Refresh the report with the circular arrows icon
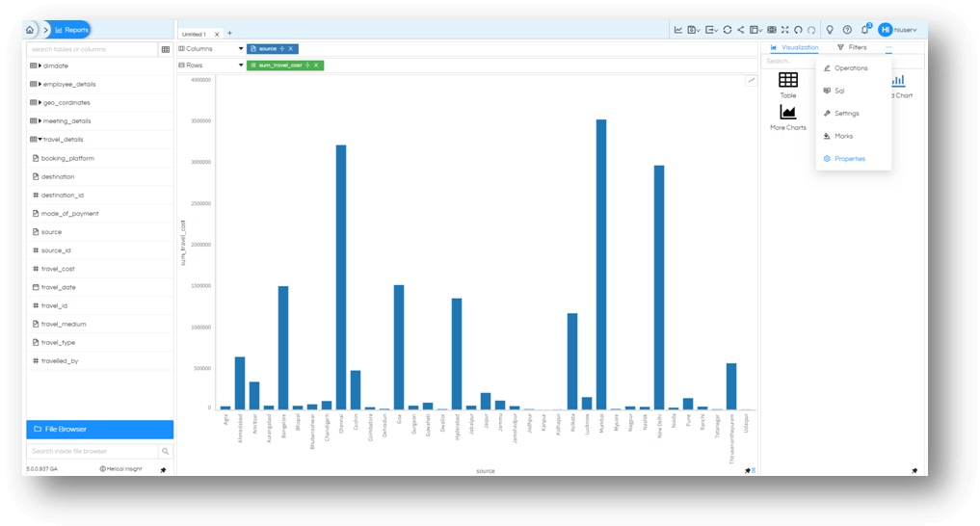Image resolution: width=980 pixels, height=526 pixels. 728,29
